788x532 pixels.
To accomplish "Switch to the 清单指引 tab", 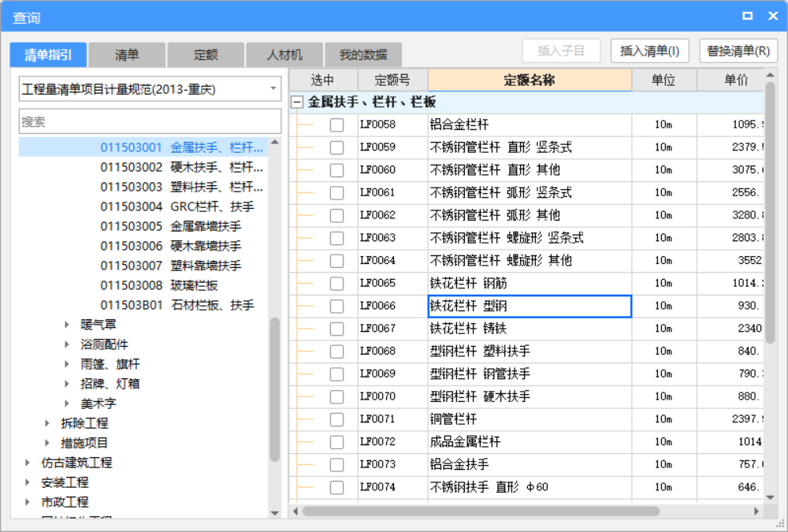I will (48, 55).
